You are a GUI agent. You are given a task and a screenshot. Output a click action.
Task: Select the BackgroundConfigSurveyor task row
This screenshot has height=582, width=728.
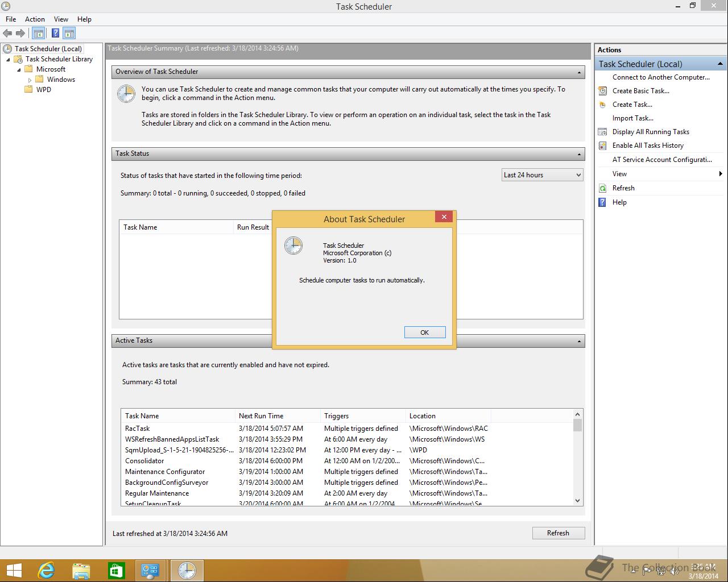[347, 483]
